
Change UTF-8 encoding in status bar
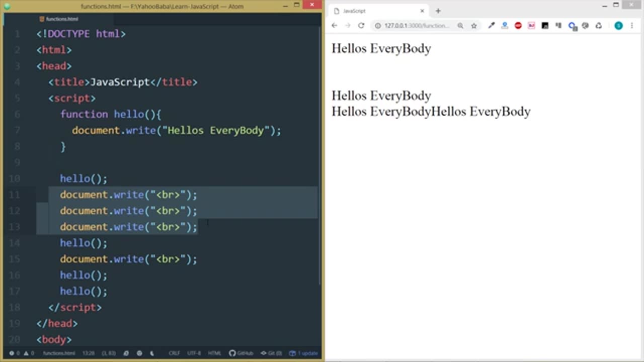[x=194, y=353]
